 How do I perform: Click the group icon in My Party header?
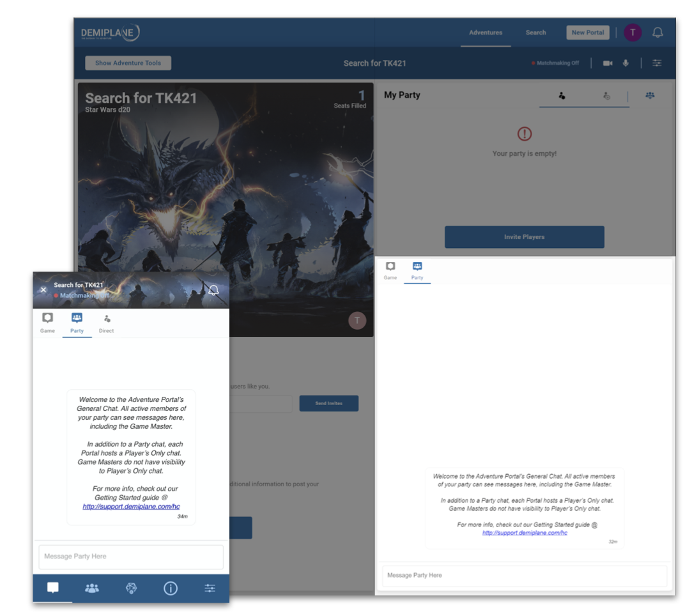coord(650,95)
